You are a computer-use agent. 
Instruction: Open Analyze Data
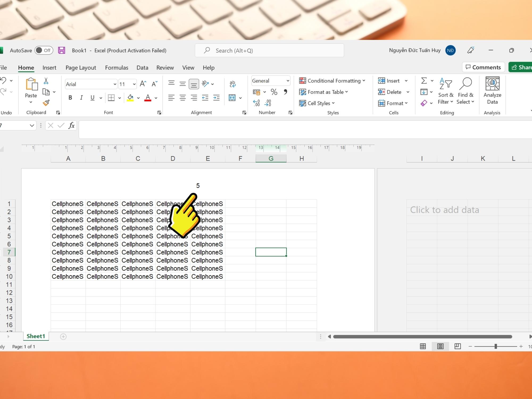(x=492, y=90)
